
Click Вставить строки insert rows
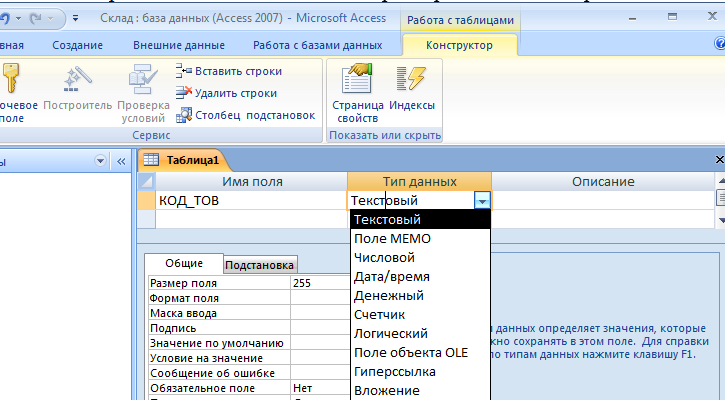(229, 71)
